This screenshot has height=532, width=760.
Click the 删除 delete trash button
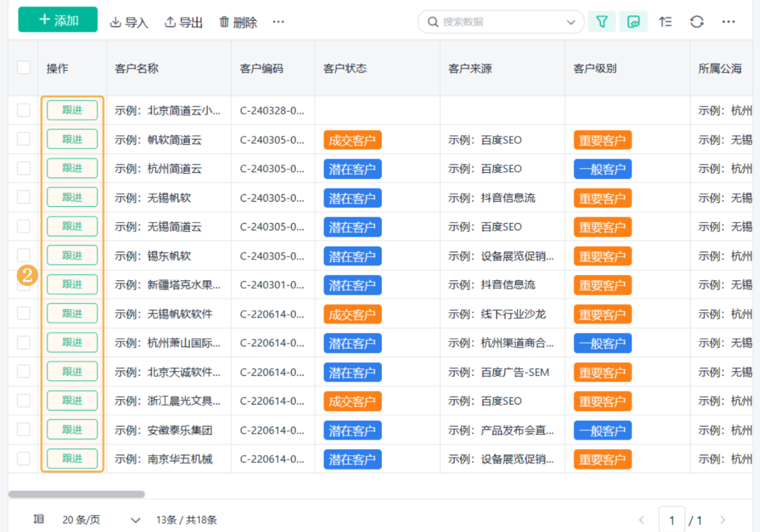tap(238, 22)
